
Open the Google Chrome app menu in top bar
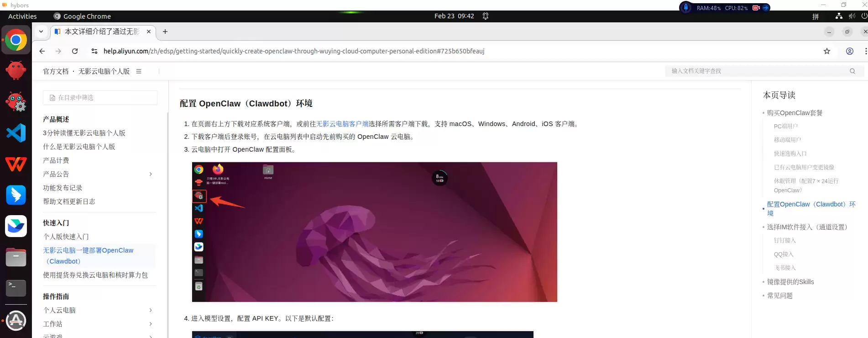(82, 16)
